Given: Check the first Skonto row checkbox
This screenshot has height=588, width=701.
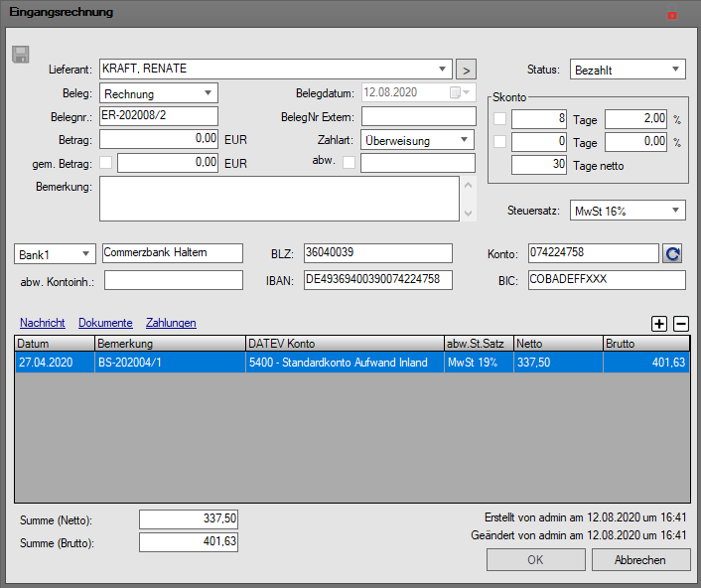Looking at the screenshot, I should 500,119.
